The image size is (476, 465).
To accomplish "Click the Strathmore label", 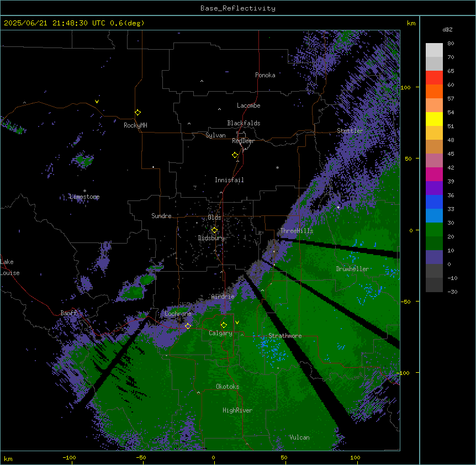I will pos(285,336).
